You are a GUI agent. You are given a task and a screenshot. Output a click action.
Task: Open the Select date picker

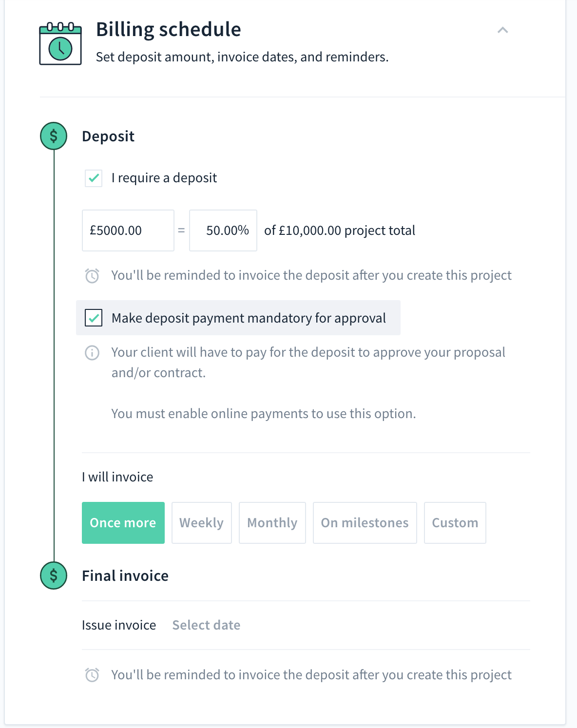click(x=206, y=625)
